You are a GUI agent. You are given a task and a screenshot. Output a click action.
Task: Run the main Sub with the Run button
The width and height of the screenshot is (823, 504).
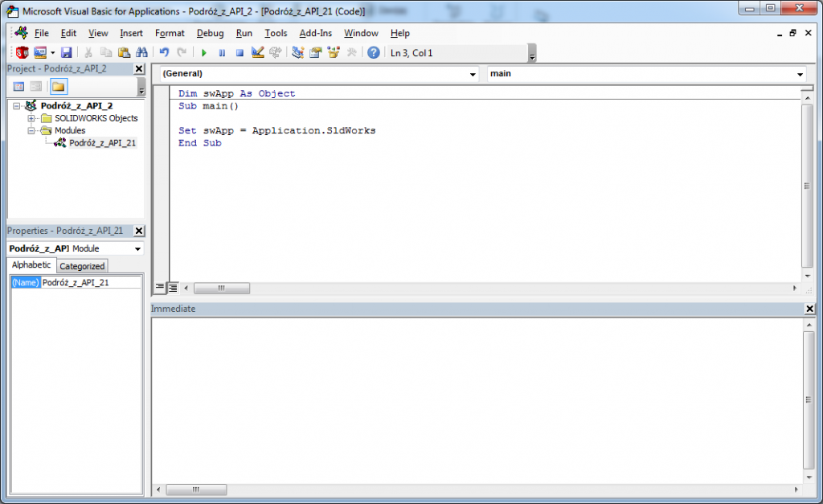pyautogui.click(x=203, y=52)
